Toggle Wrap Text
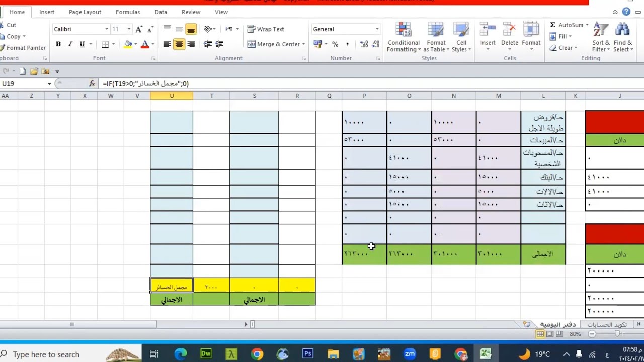This screenshot has height=362, width=644. point(266,29)
